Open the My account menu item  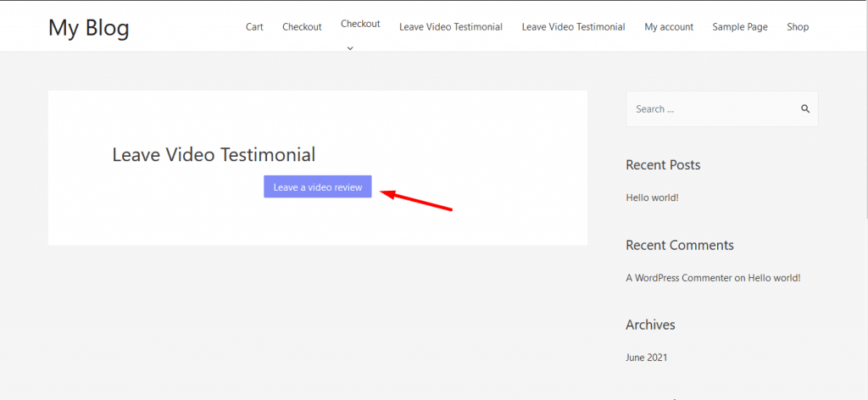669,26
